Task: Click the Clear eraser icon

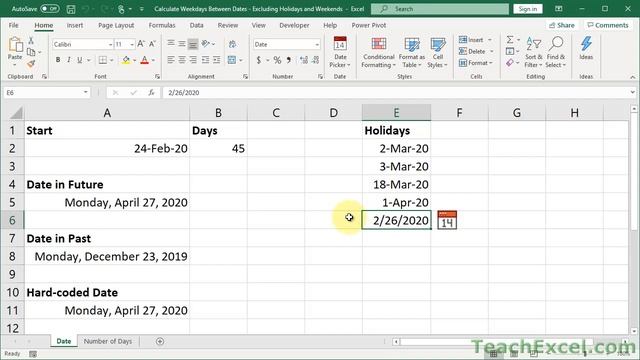Action: coord(510,62)
